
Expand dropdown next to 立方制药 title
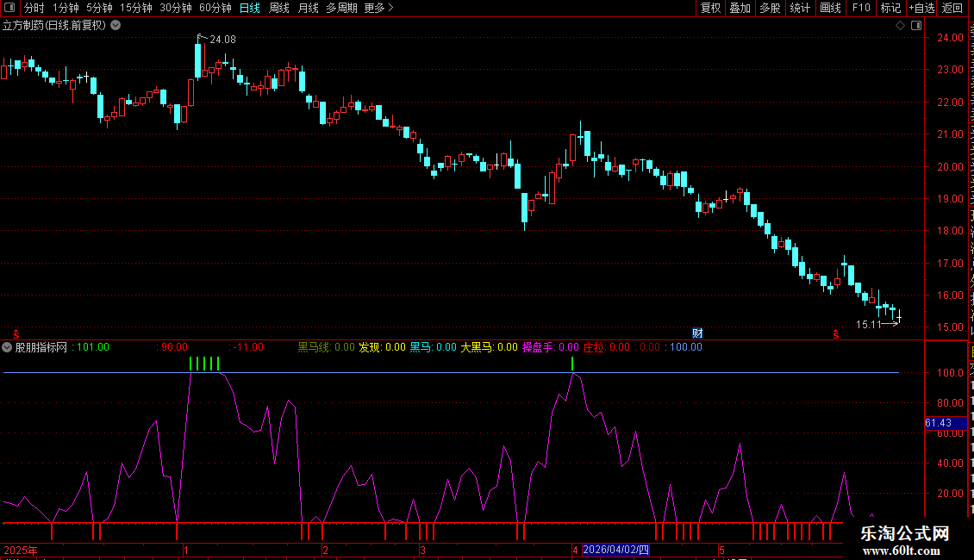click(x=116, y=25)
